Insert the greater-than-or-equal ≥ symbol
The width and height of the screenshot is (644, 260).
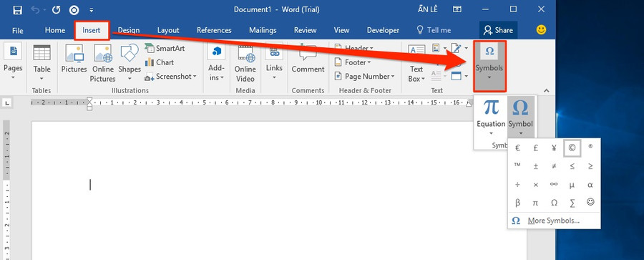click(x=590, y=166)
